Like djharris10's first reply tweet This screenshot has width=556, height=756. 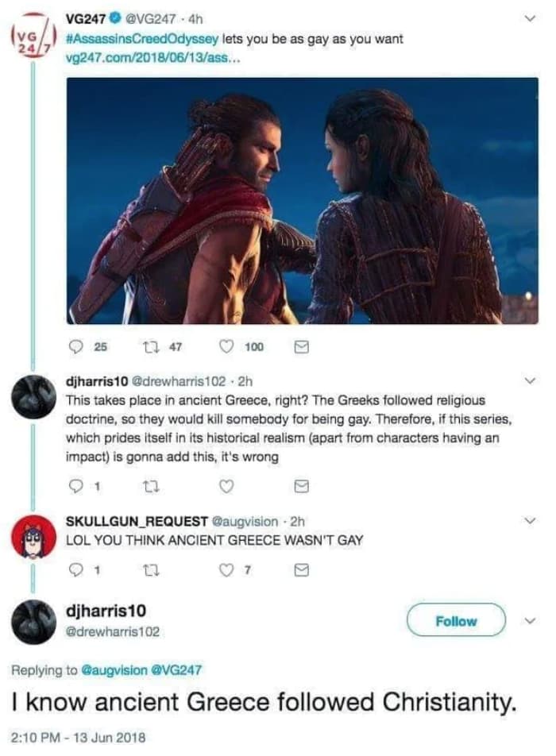tap(226, 487)
